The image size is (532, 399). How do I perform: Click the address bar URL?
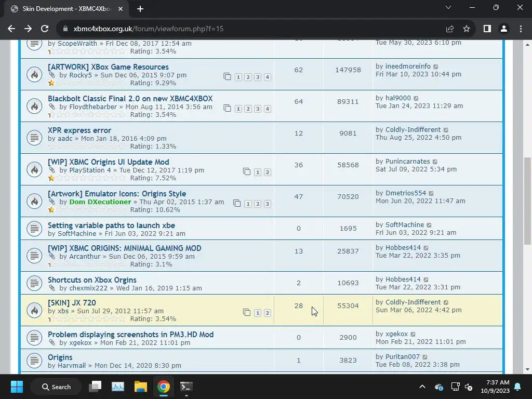pos(149,29)
